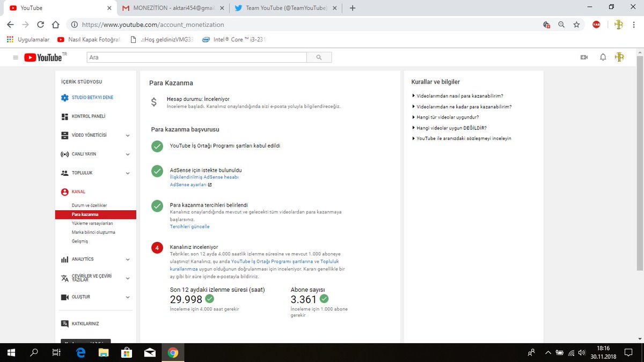Select Para kazanma menu item
This screenshot has height=362, width=644.
click(x=96, y=215)
